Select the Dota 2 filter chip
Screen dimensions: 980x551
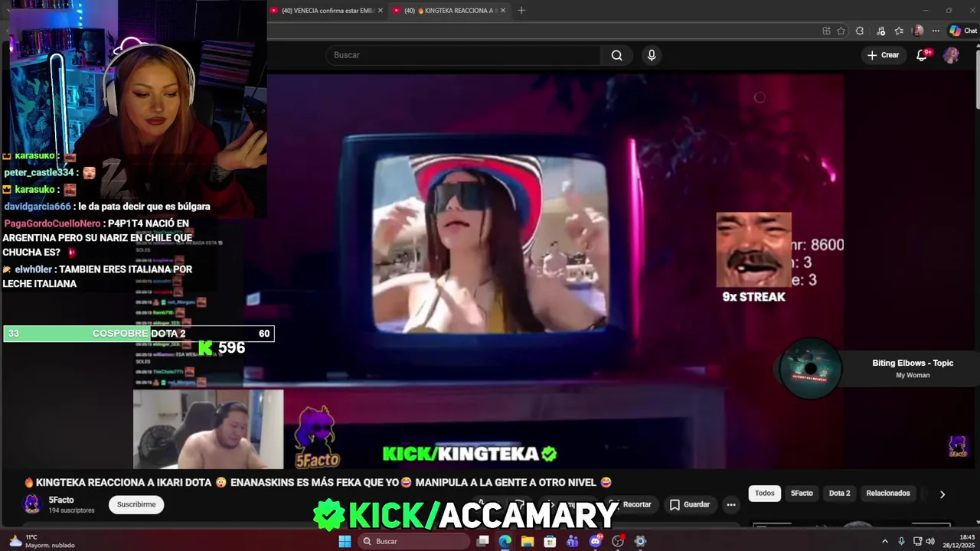(839, 493)
